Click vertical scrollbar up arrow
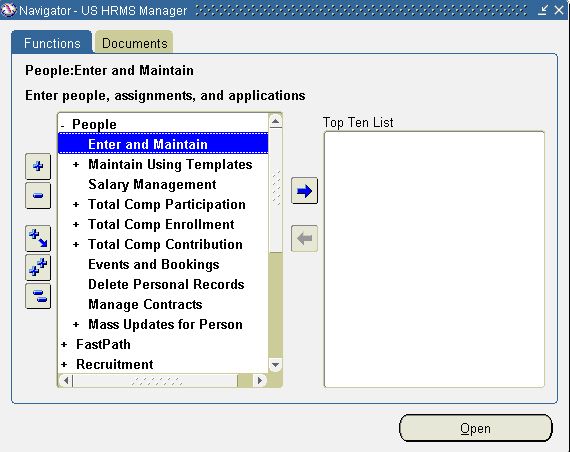This screenshot has width=570, height=452. [x=275, y=121]
